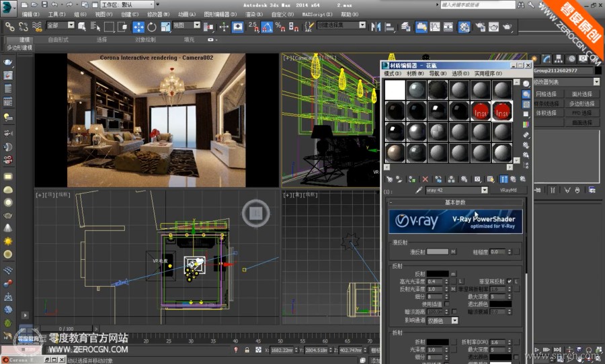Click the X coordinate field in status bar
The width and height of the screenshot is (605, 364).
(281, 350)
